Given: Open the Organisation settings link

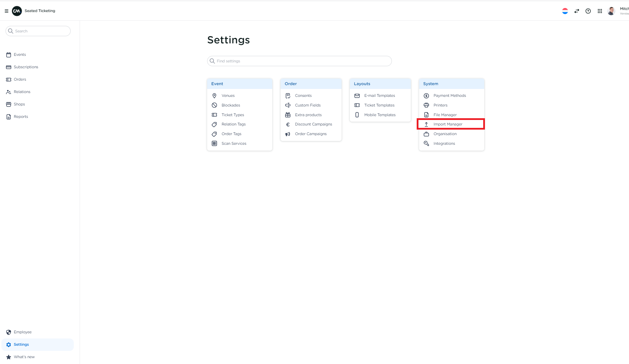Looking at the screenshot, I should [x=445, y=134].
